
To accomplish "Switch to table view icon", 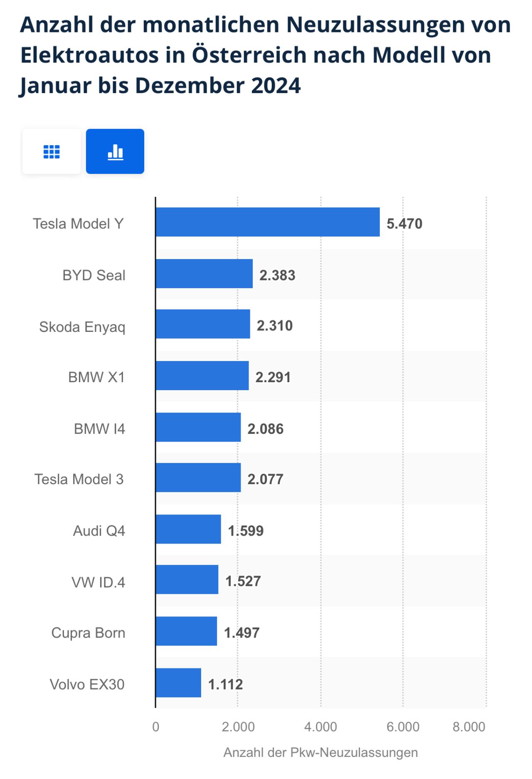I will click(52, 151).
